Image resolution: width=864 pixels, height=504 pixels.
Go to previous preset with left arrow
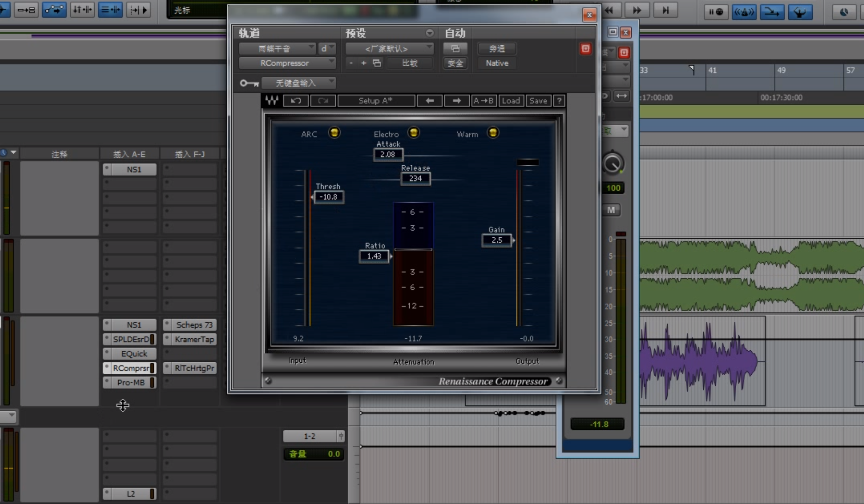(429, 101)
